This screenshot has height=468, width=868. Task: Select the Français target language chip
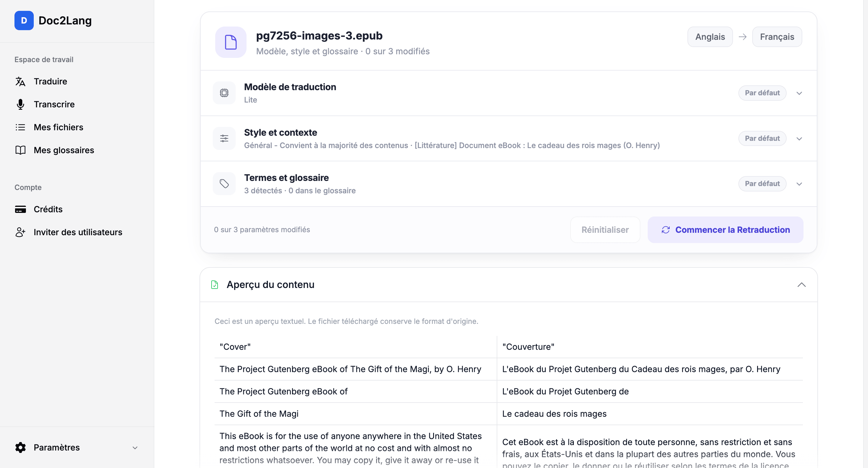777,37
